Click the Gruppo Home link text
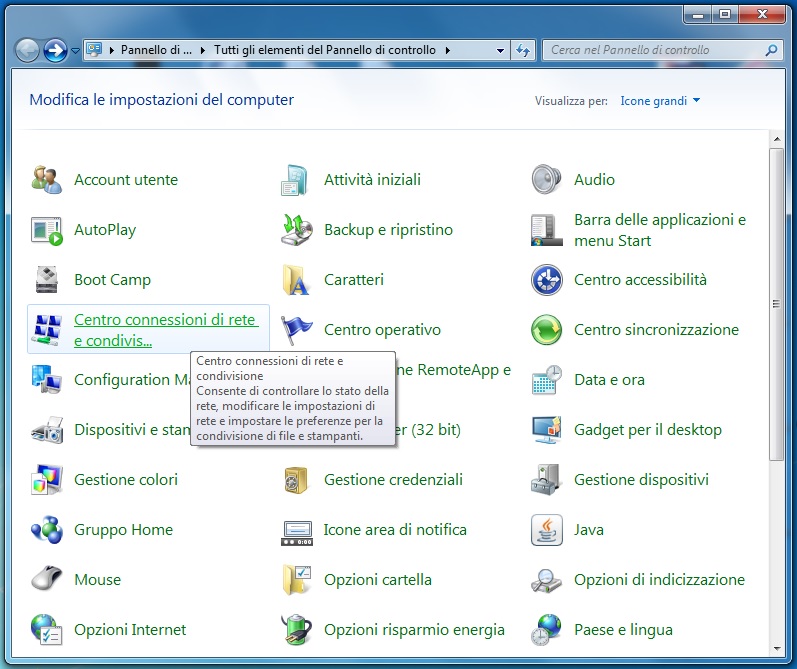The image size is (797, 669). 124,530
